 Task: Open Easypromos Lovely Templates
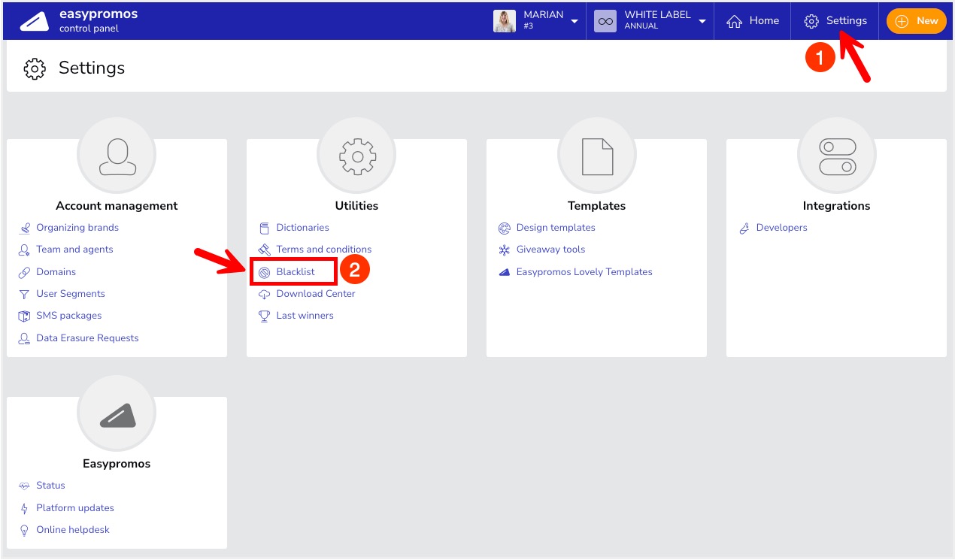pyautogui.click(x=584, y=272)
